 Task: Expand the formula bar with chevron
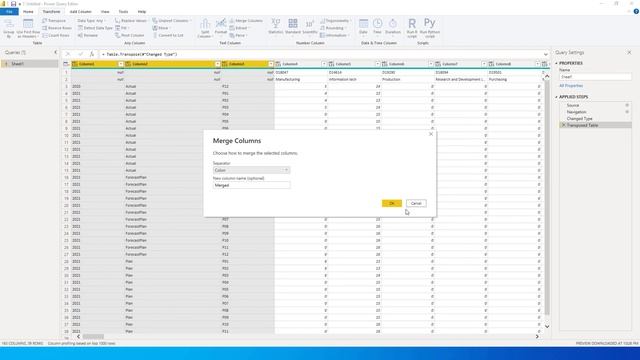point(546,54)
